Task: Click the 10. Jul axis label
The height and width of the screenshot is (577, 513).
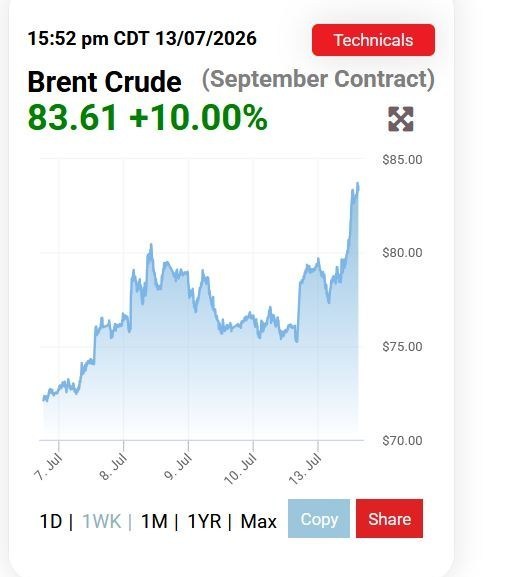Action: click(240, 470)
